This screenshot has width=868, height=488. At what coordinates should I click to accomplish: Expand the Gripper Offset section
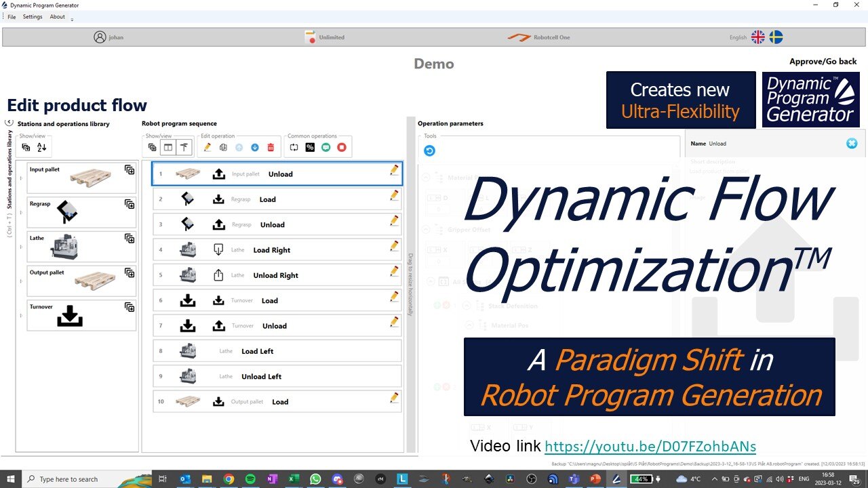[426, 228]
